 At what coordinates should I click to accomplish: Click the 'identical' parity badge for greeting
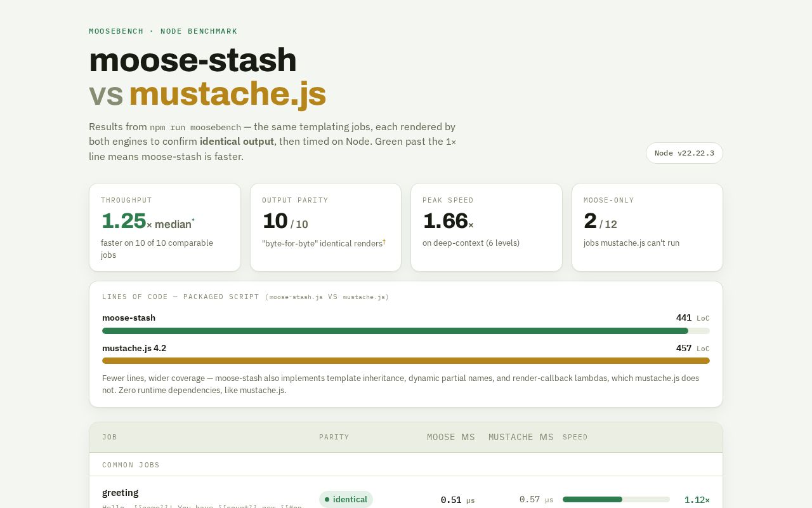[346, 500]
